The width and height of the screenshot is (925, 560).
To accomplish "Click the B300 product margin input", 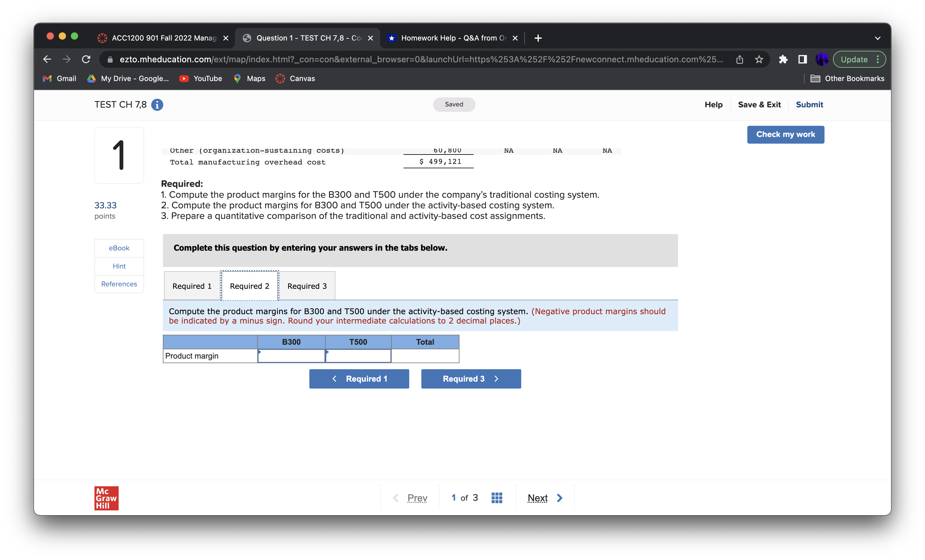I will tap(291, 356).
